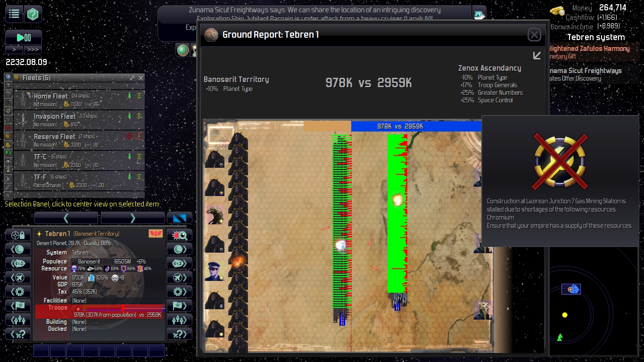Close the Fleets (5) panel
The height and width of the screenshot is (362, 644).
tap(140, 78)
